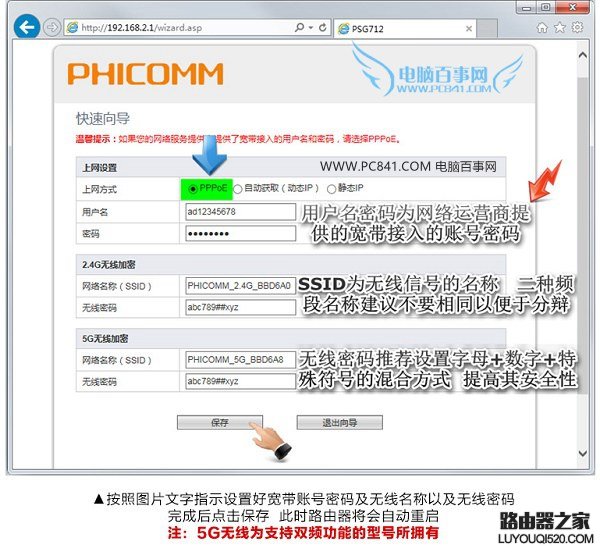This screenshot has width=600, height=552.
Task: Click the Home icon in browser toolbar
Action: point(542,28)
